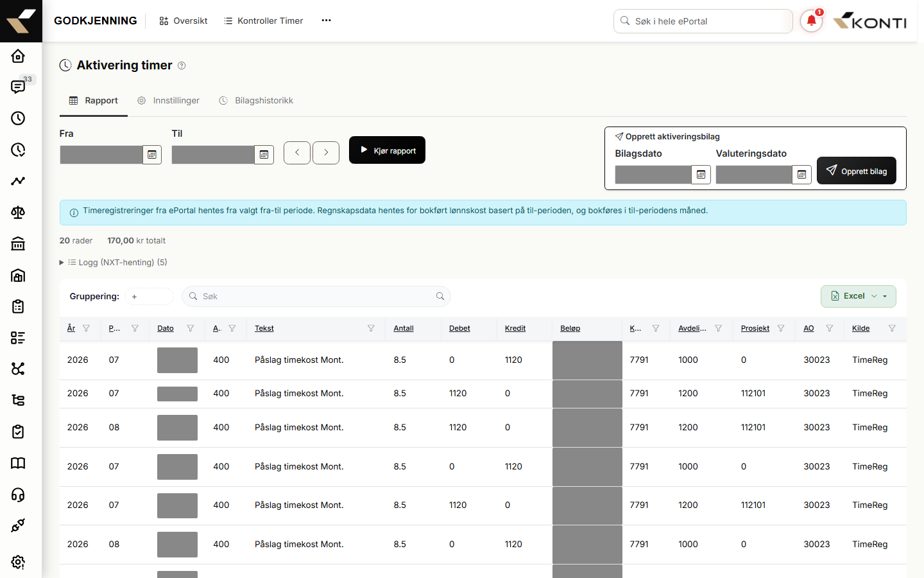
Task: Click the Opprett bilag button
Action: pyautogui.click(x=857, y=171)
